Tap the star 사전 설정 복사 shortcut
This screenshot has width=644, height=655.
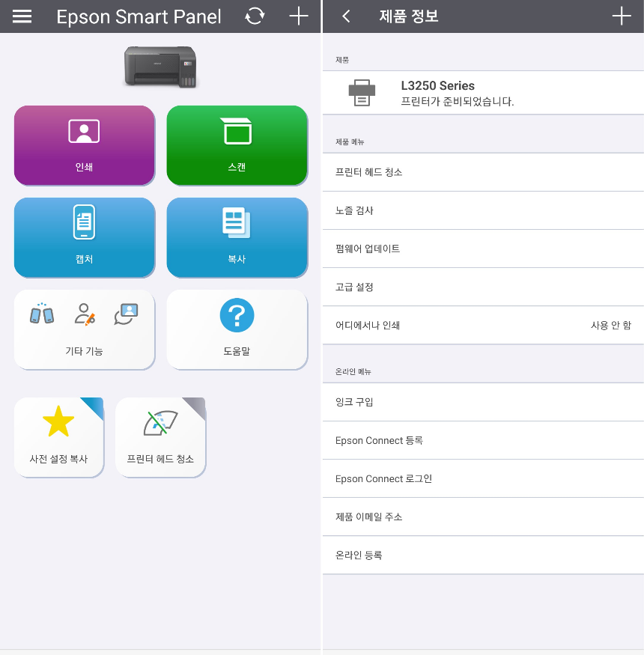(59, 437)
